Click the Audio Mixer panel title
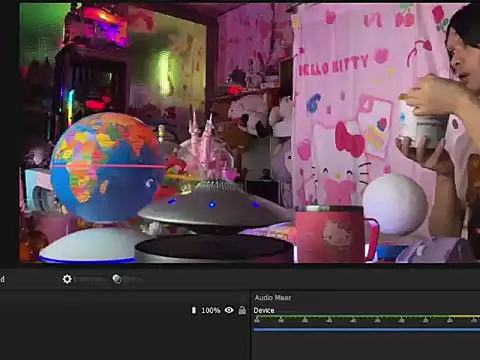480x360 pixels. tap(273, 298)
